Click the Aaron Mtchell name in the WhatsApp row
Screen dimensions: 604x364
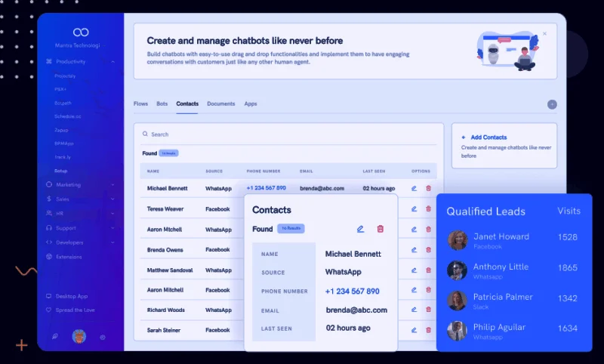click(165, 229)
